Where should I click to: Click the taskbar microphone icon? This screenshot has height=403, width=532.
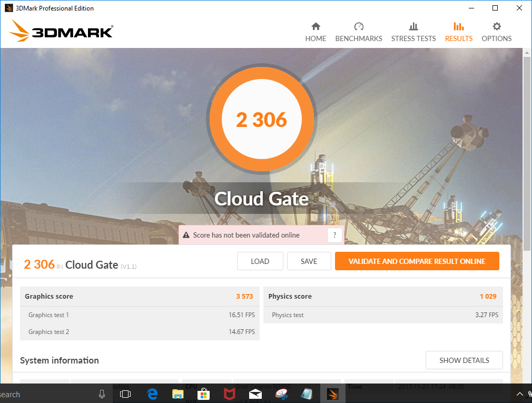102,394
